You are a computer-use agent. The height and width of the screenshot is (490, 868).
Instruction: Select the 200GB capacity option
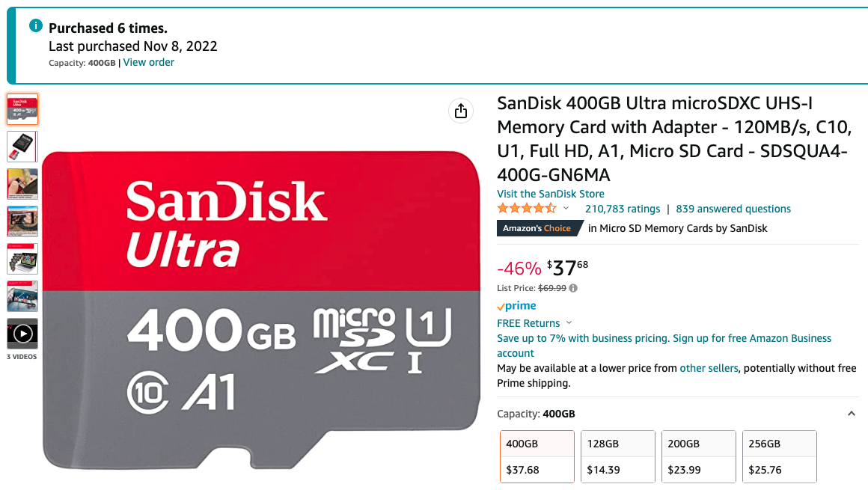pyautogui.click(x=699, y=457)
